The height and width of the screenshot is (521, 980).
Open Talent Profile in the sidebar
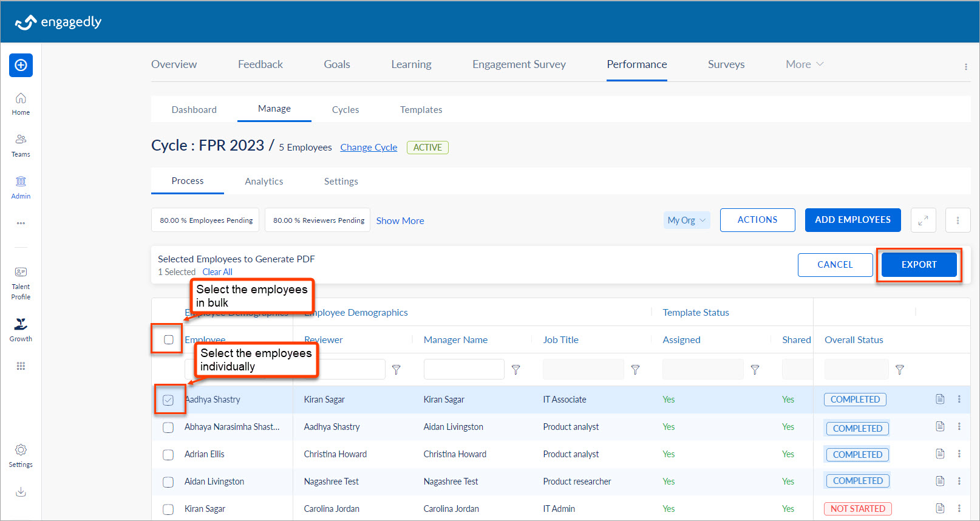[x=21, y=283]
